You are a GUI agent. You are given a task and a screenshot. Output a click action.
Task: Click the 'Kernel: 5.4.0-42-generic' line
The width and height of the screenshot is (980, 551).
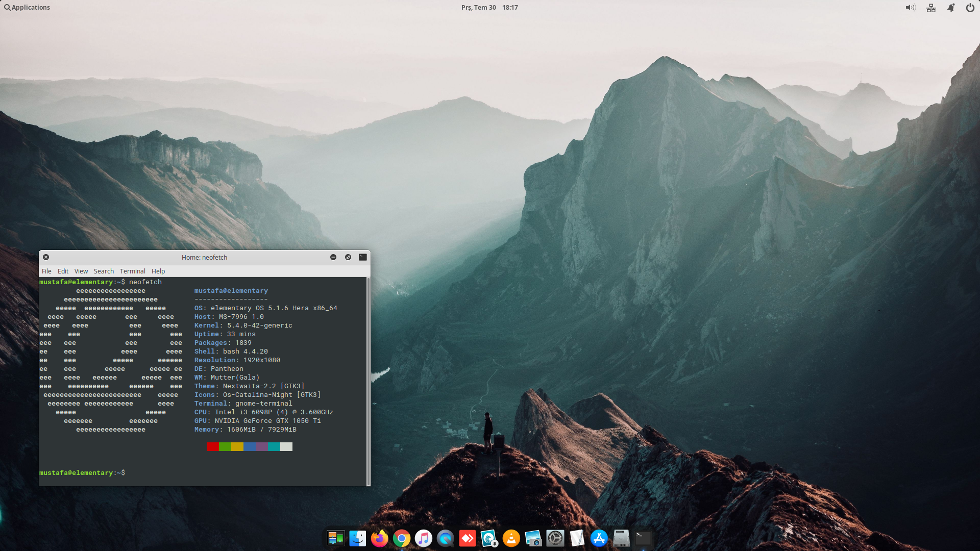pos(243,325)
